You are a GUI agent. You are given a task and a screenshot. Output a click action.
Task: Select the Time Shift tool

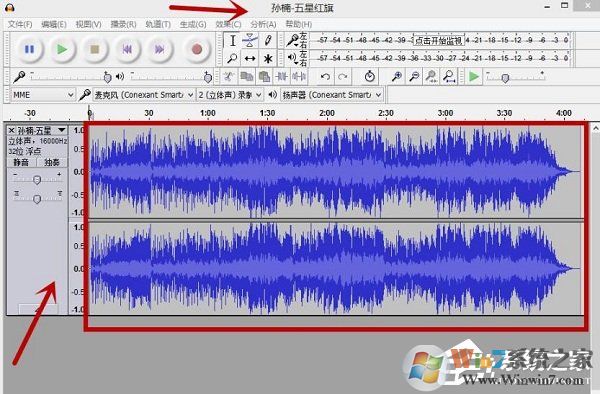[250, 59]
